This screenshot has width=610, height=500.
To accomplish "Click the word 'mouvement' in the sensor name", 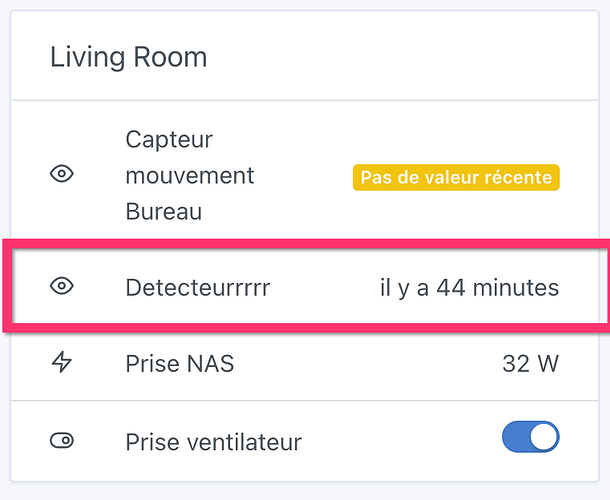I will [190, 176].
